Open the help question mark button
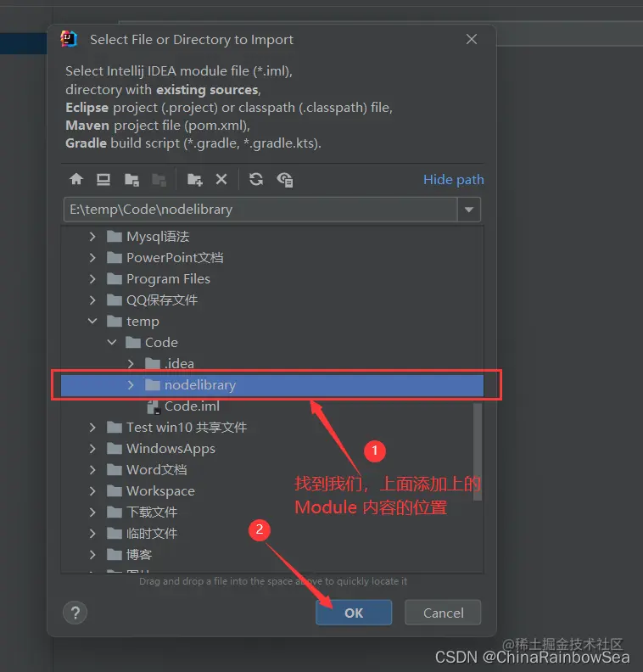The image size is (643, 672). pos(75,613)
